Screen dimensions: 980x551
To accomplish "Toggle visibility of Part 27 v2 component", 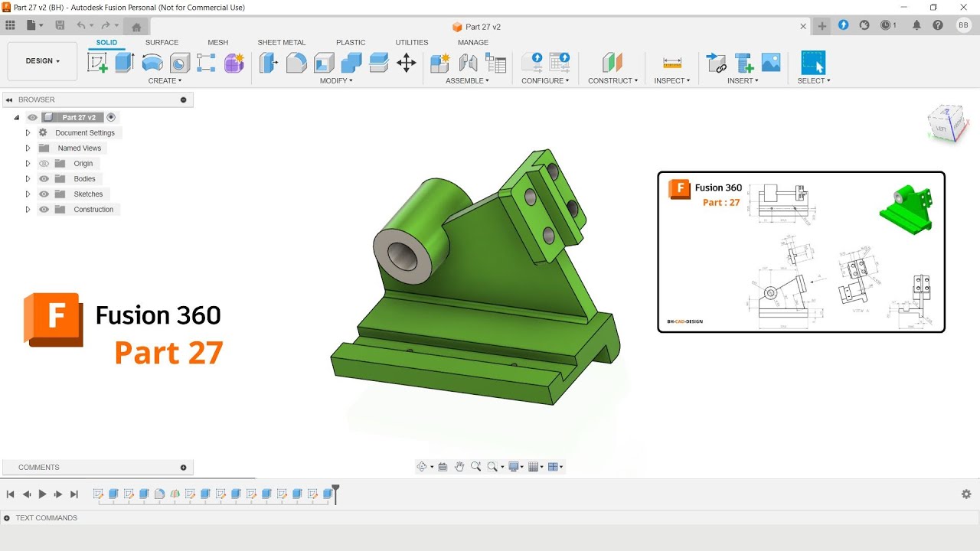I will pos(32,118).
